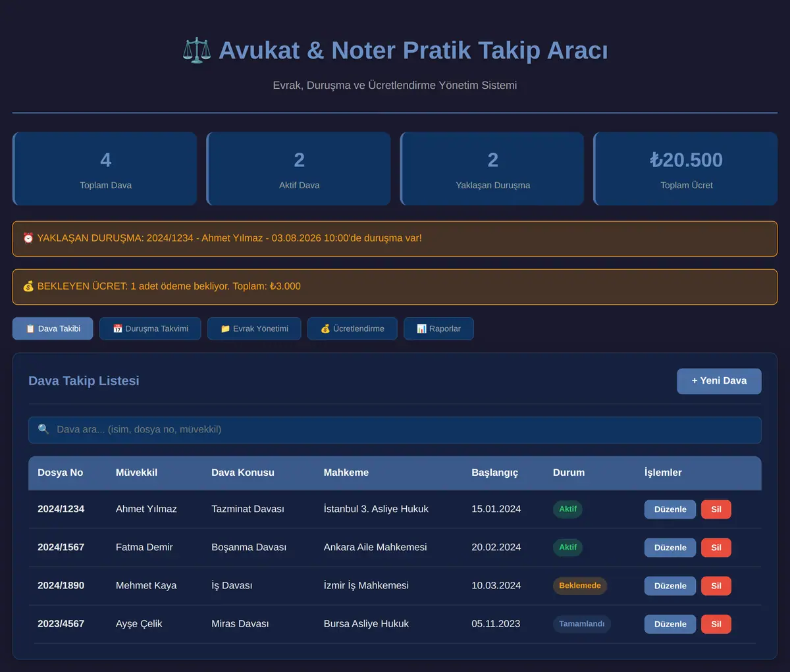Delete Mehmet Kaya's case with Sil
790x672 pixels.
pyautogui.click(x=716, y=586)
